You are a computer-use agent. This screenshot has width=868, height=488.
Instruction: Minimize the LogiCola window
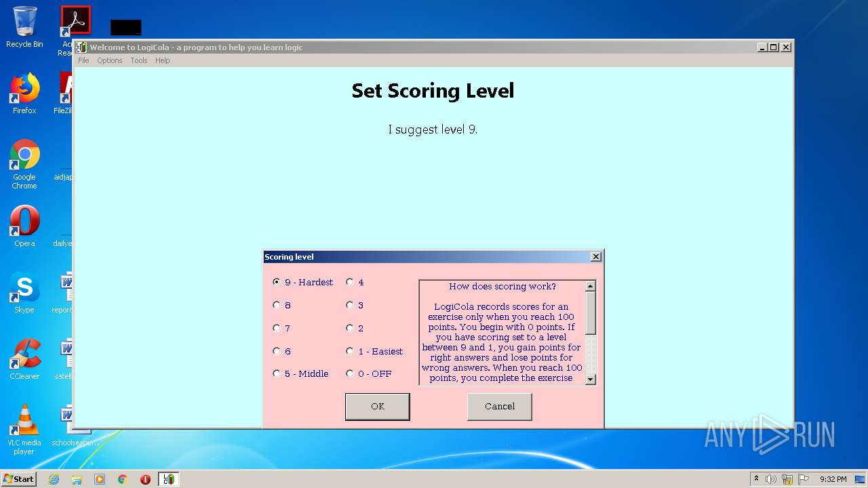pos(762,47)
